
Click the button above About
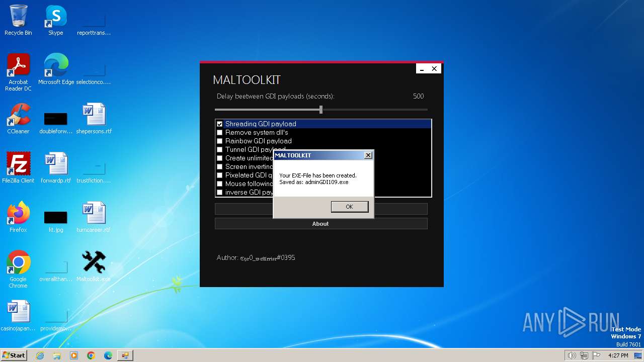click(x=244, y=209)
